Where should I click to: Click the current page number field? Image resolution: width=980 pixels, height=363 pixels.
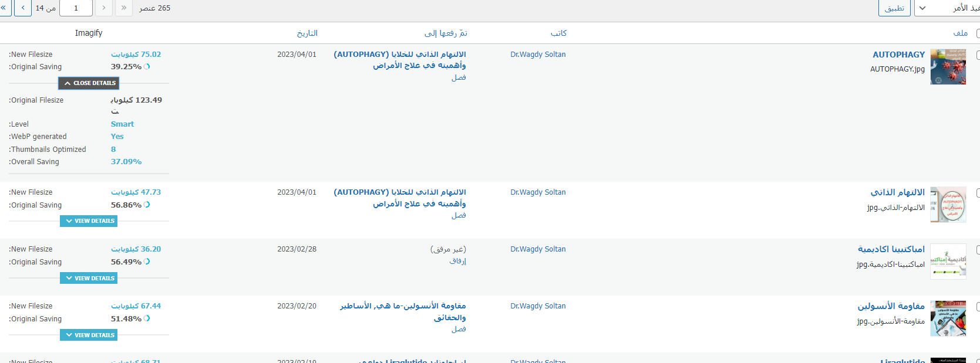point(76,8)
